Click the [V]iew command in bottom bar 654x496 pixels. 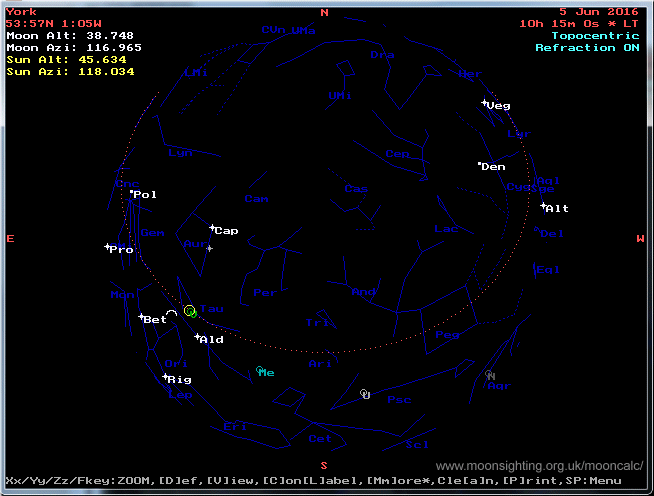(232, 482)
